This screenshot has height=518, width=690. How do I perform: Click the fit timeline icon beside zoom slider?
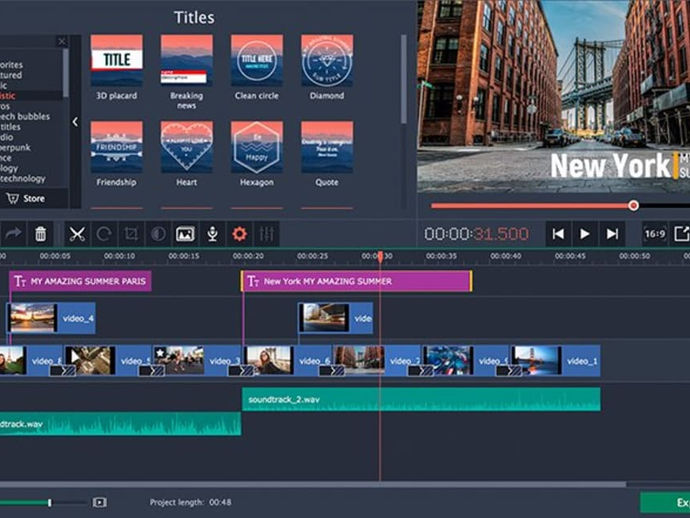[99, 502]
